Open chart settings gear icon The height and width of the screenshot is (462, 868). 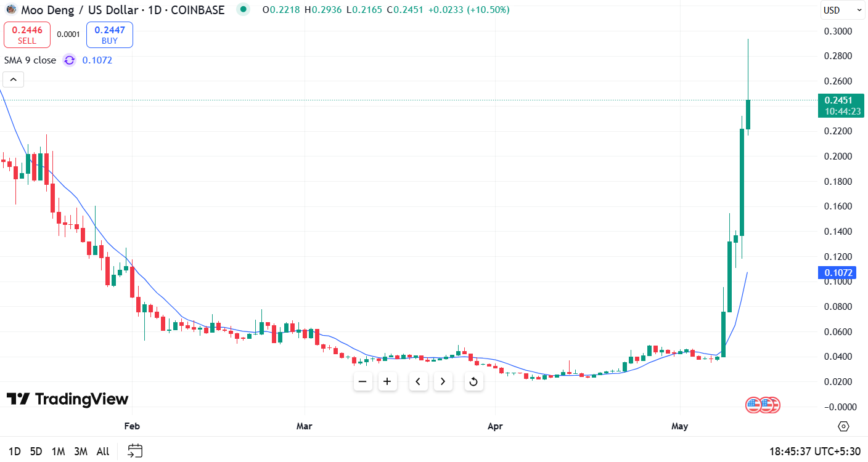pyautogui.click(x=843, y=426)
